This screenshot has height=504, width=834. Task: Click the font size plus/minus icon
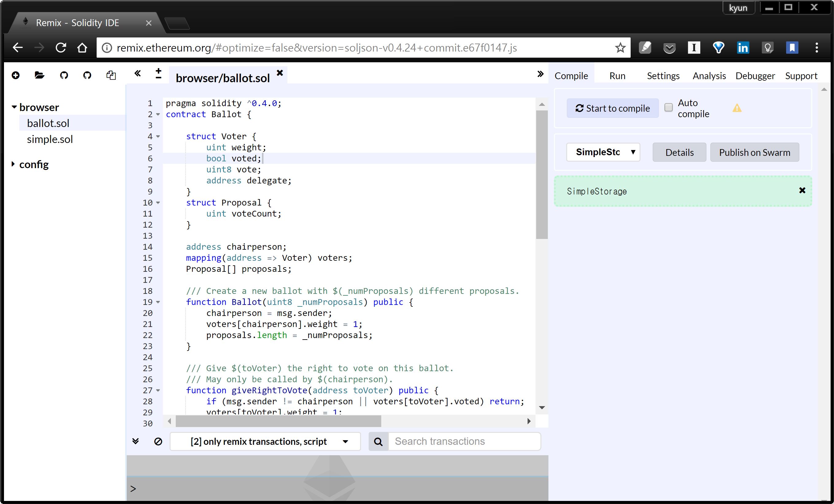point(158,73)
